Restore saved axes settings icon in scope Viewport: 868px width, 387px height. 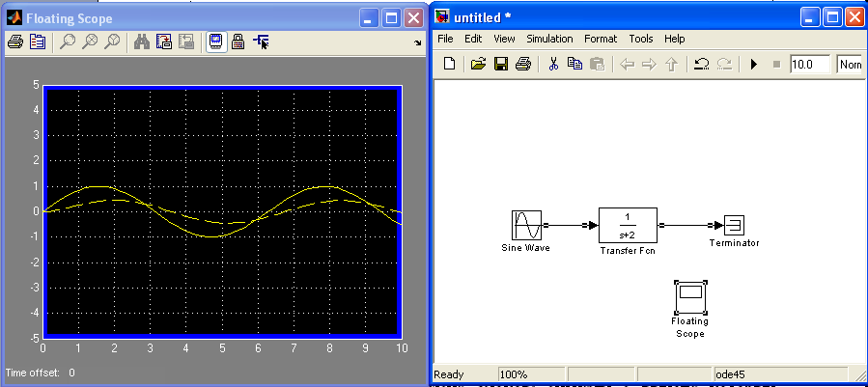coord(186,41)
